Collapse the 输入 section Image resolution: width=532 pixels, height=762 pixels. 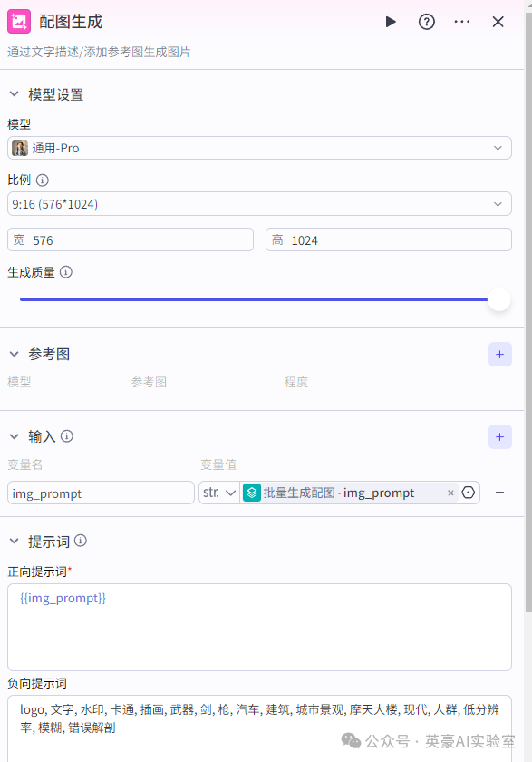tap(15, 436)
